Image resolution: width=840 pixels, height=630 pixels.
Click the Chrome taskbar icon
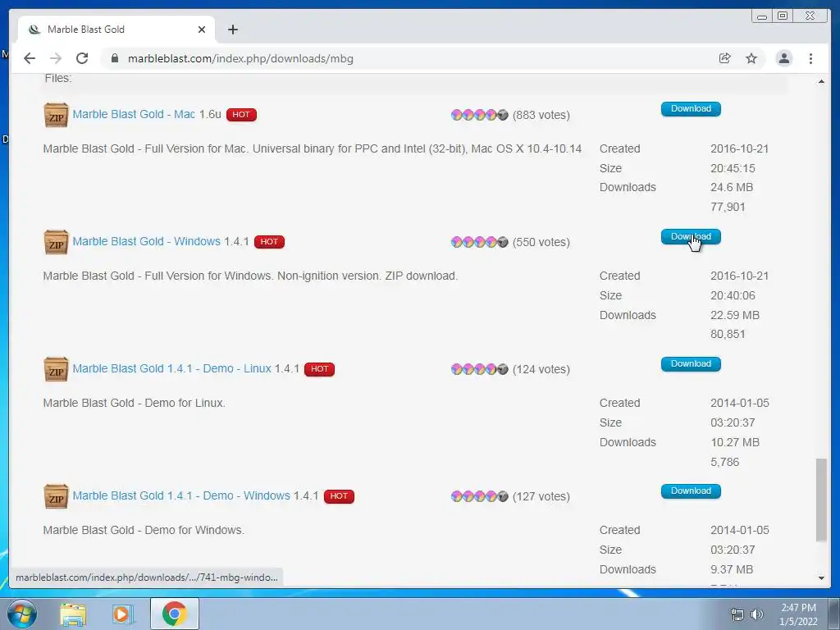[x=174, y=614]
